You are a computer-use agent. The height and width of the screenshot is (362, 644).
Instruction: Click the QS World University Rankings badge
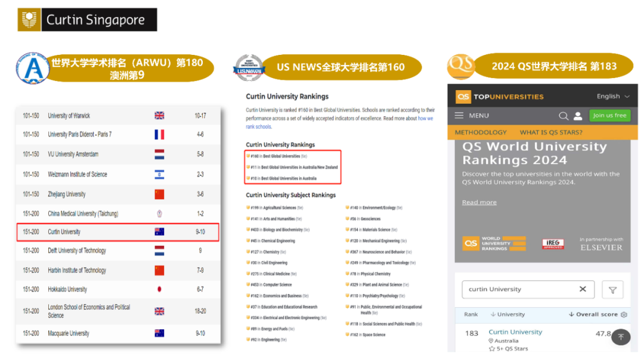pyautogui.click(x=494, y=243)
